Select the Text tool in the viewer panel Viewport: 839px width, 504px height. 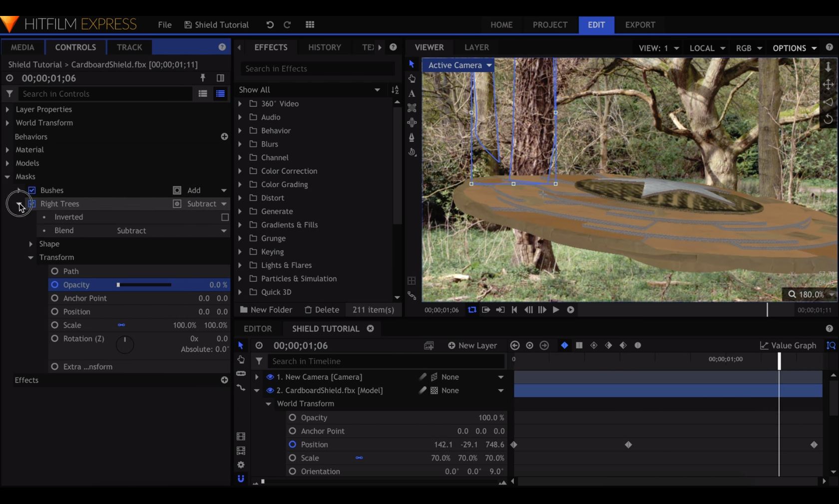point(411,93)
